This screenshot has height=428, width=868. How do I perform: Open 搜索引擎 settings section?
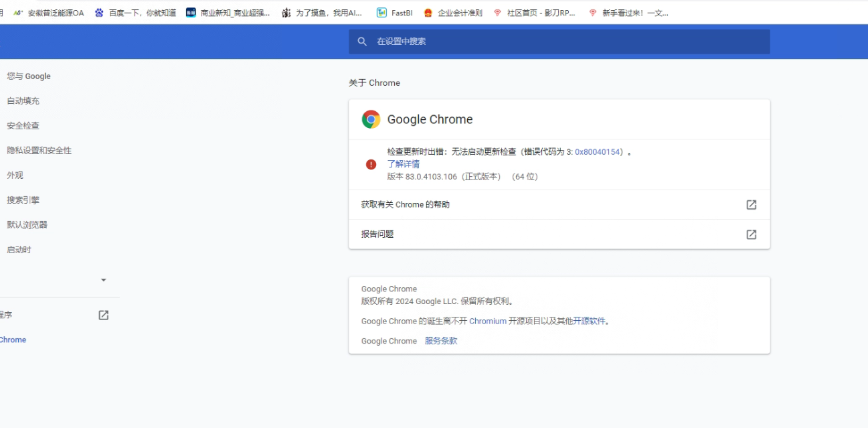(23, 200)
